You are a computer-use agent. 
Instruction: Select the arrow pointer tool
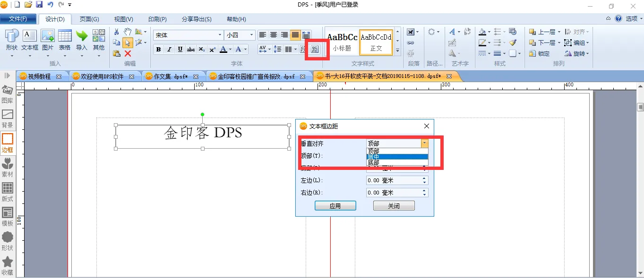128,43
